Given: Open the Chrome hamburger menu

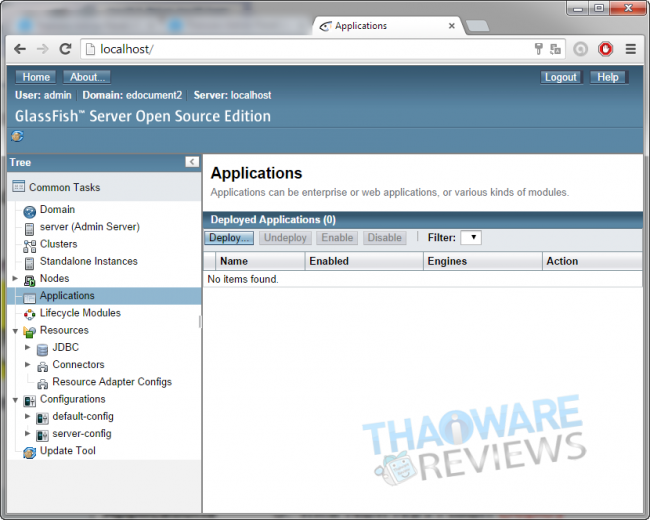Looking at the screenshot, I should pyautogui.click(x=631, y=49).
